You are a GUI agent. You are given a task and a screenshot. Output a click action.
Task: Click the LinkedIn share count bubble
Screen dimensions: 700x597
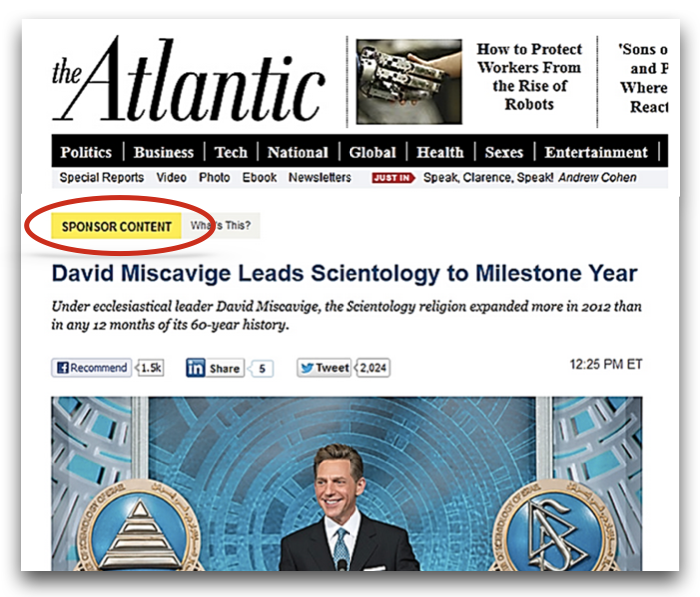262,369
